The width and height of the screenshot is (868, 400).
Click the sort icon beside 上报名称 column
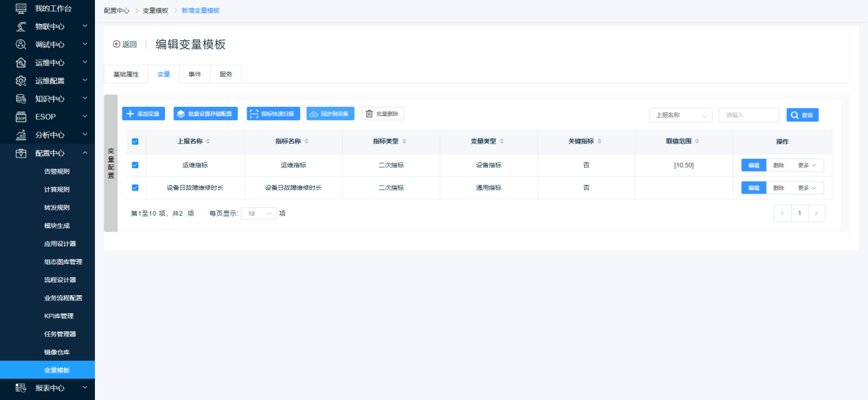pos(208,142)
